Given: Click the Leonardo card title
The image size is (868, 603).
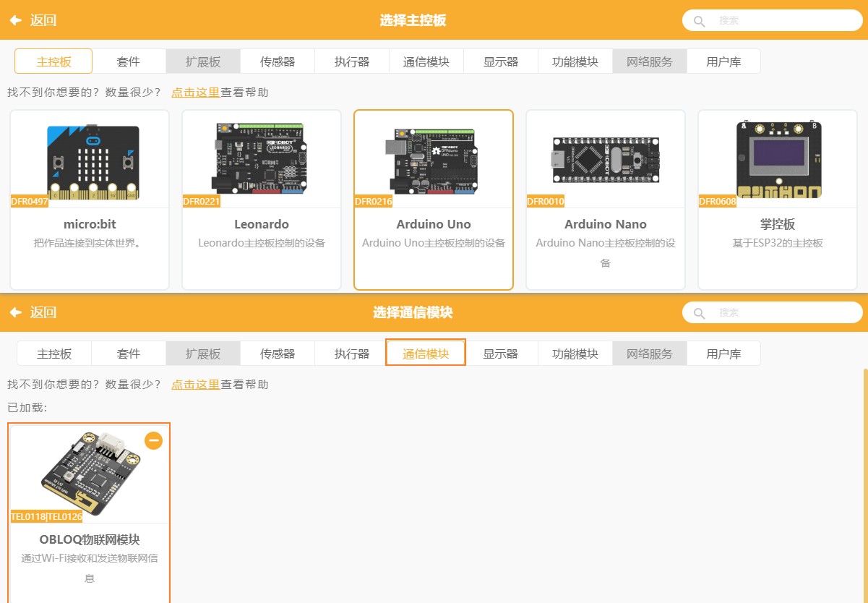Looking at the screenshot, I should (262, 224).
